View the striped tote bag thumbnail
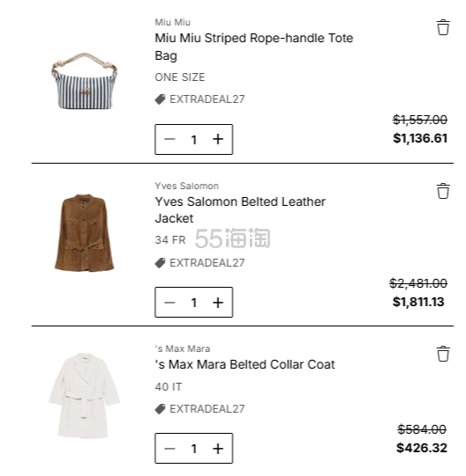466x476 pixels. point(84,81)
